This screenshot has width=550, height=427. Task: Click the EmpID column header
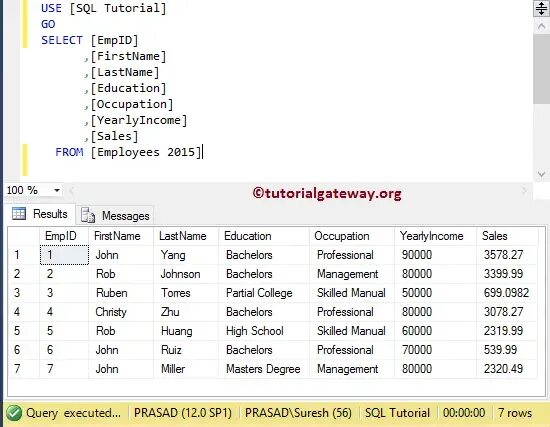pos(64,236)
